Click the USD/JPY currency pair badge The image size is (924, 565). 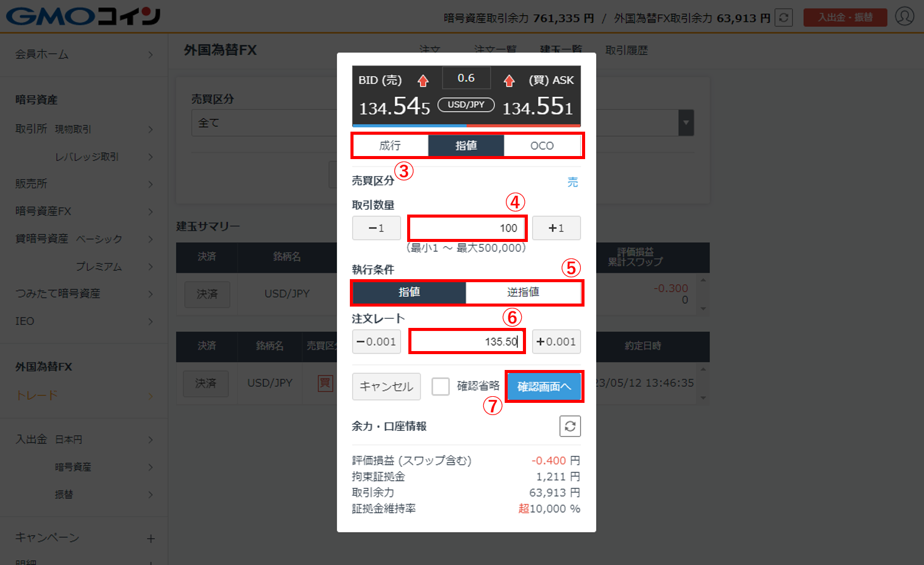(x=466, y=105)
